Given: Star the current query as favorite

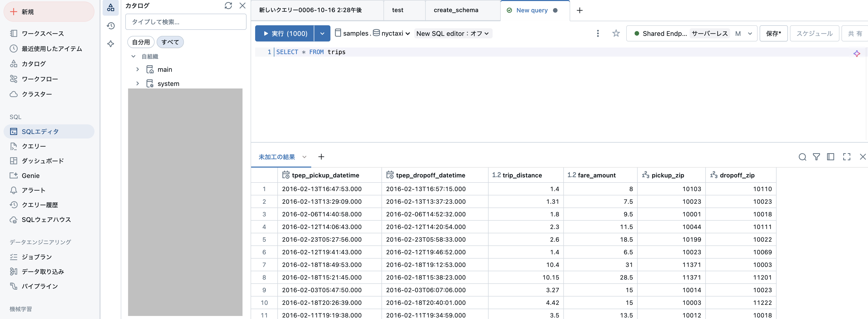Looking at the screenshot, I should tap(616, 33).
